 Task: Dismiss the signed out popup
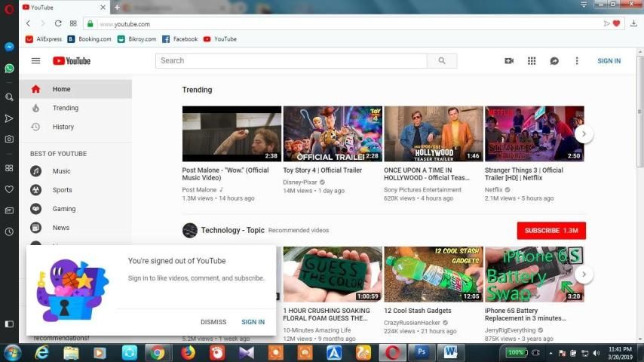(213, 322)
